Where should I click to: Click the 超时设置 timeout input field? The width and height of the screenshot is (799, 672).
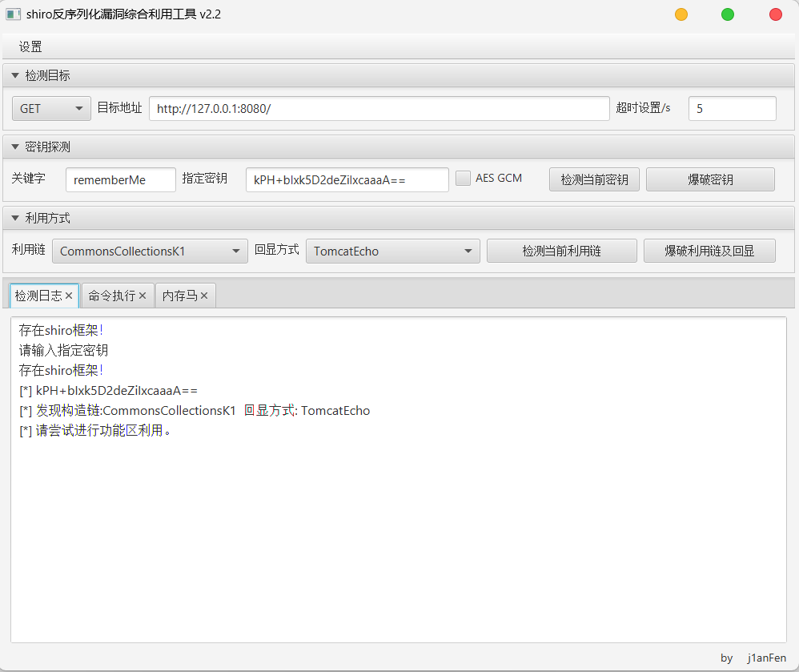click(x=733, y=109)
